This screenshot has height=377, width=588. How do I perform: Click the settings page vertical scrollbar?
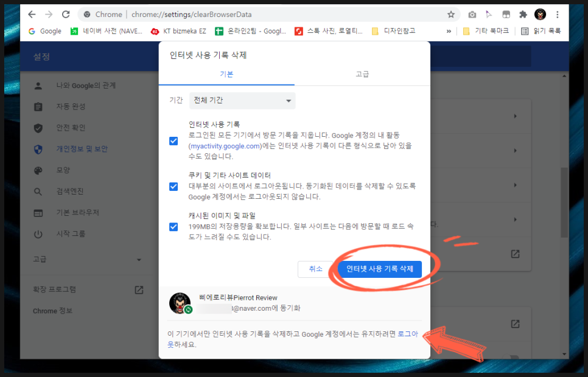pyautogui.click(x=564, y=202)
